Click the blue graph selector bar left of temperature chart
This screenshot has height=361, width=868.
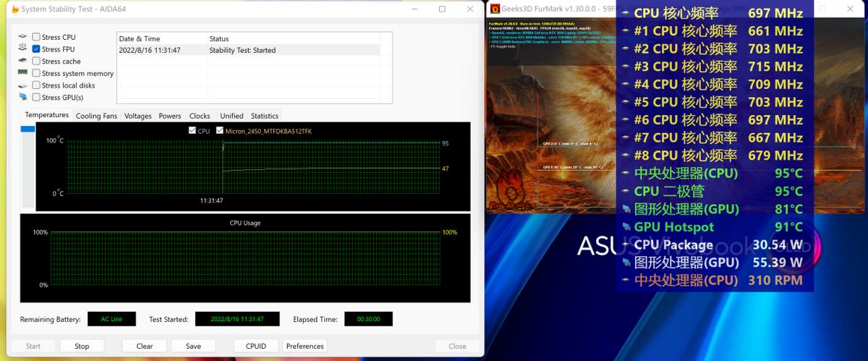(27, 129)
